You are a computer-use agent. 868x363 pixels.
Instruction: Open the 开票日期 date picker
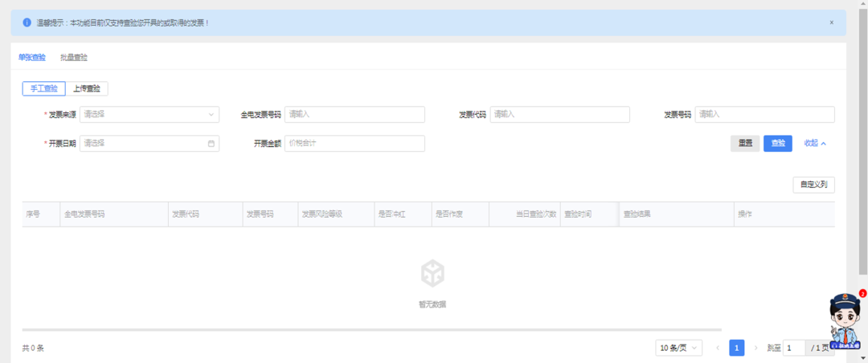tap(149, 143)
